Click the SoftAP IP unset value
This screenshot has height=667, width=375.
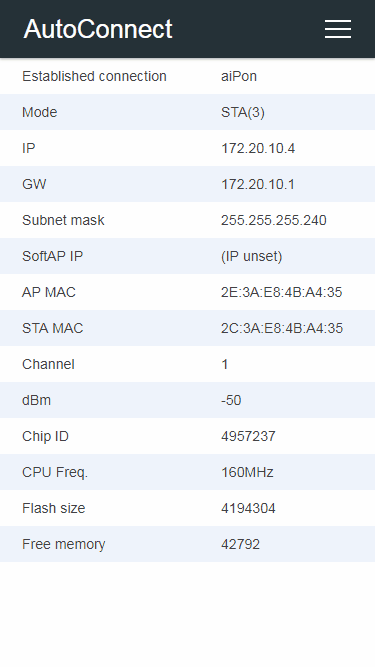[x=252, y=256]
